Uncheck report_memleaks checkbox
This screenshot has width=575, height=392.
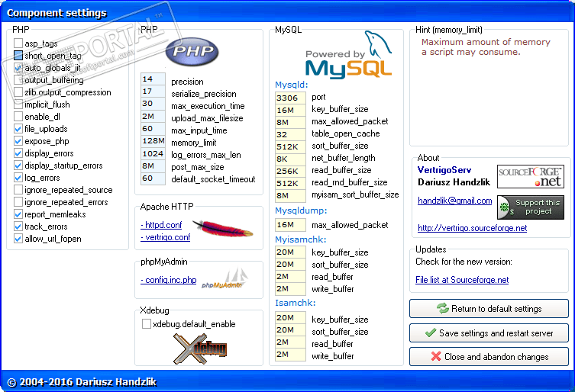(x=18, y=214)
